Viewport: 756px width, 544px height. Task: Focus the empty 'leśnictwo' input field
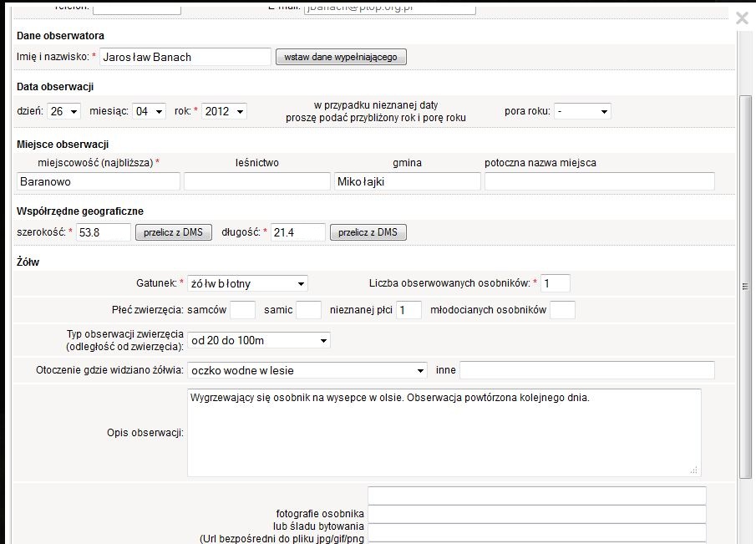[257, 181]
